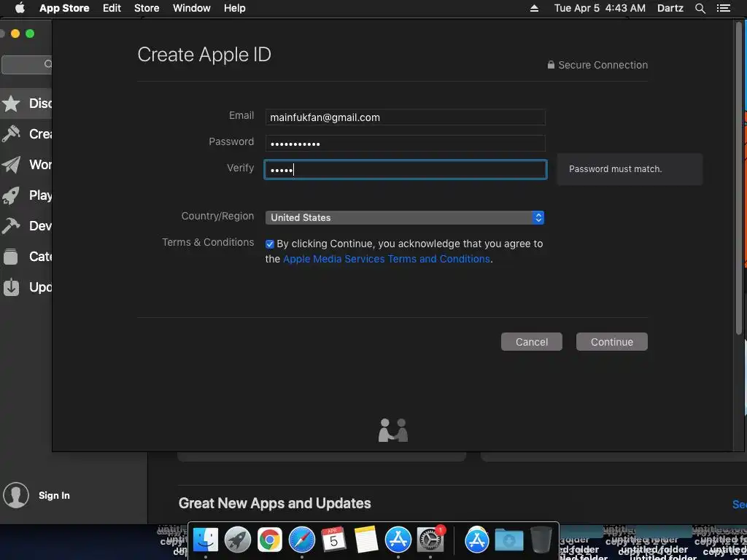Open the Country/Region dropdown
747x560 pixels.
coord(404,217)
